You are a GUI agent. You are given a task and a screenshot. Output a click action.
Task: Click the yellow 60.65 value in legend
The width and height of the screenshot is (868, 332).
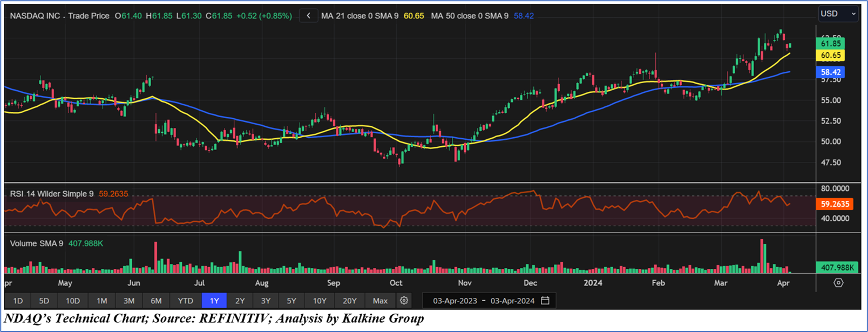414,16
